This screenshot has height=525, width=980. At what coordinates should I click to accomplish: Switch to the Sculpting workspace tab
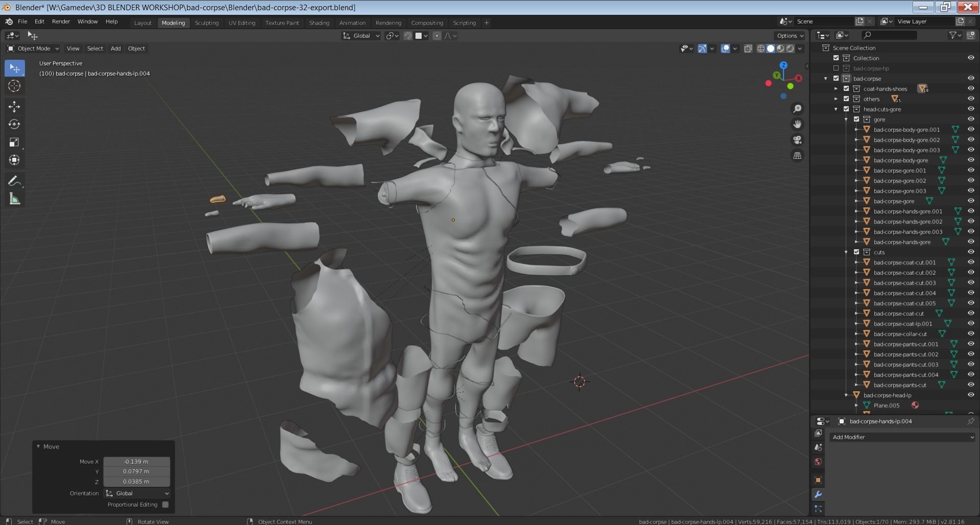pos(207,23)
